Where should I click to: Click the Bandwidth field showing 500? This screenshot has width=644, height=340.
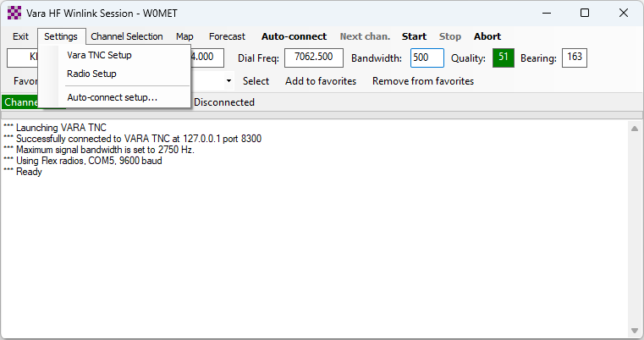[x=427, y=58]
